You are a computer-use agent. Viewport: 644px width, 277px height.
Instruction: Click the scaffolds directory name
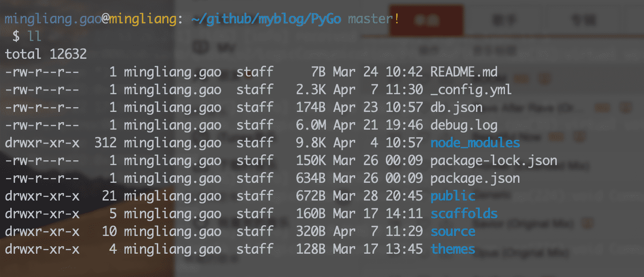[464, 214]
